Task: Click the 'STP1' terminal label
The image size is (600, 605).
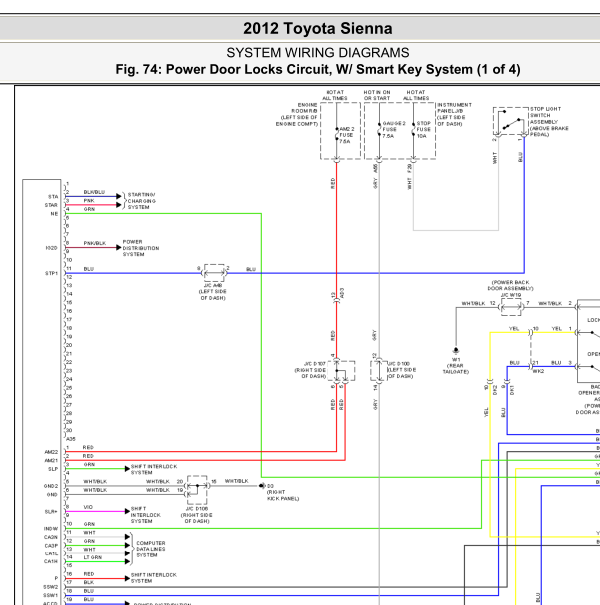Action: (51, 274)
